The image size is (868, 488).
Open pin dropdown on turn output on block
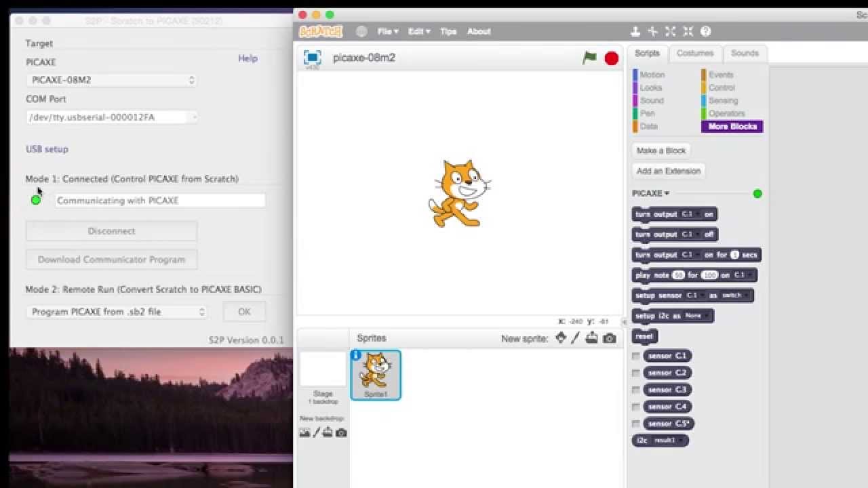click(x=690, y=214)
